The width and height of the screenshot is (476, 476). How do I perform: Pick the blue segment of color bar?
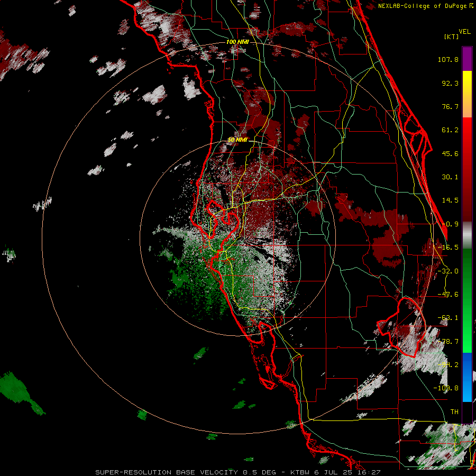[467, 377]
